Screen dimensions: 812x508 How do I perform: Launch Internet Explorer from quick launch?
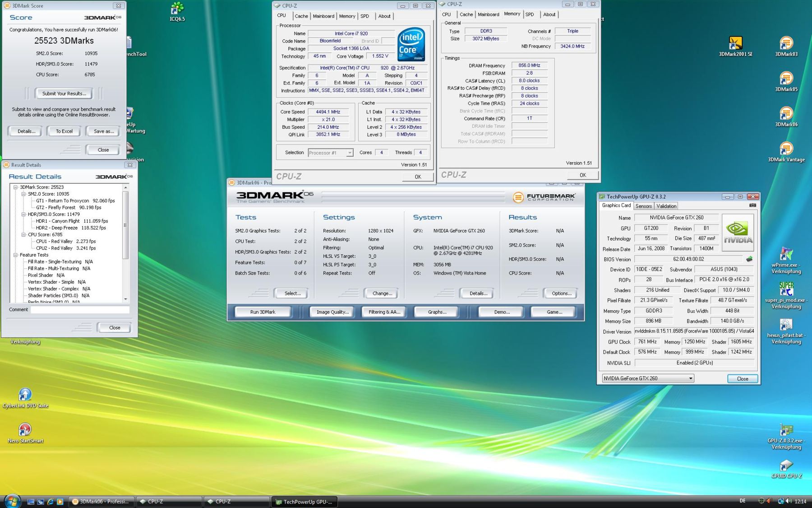pyautogui.click(x=50, y=501)
